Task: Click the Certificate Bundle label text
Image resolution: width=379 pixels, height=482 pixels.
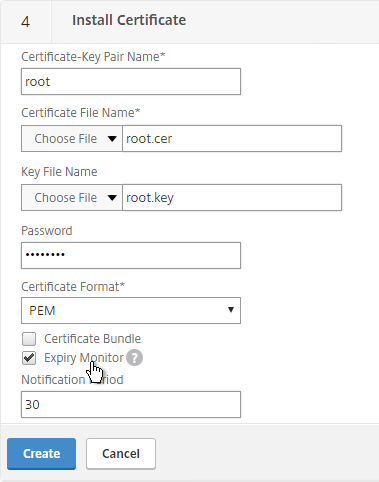Action: (92, 339)
